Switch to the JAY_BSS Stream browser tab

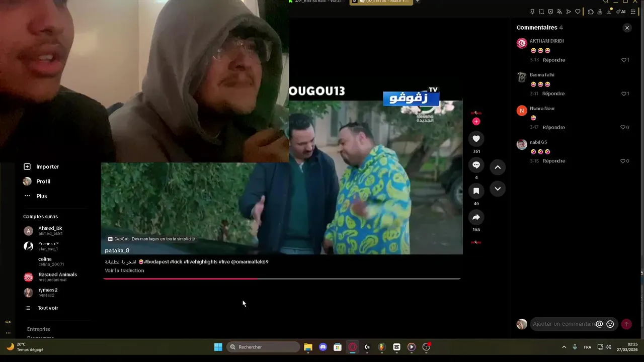click(x=317, y=2)
